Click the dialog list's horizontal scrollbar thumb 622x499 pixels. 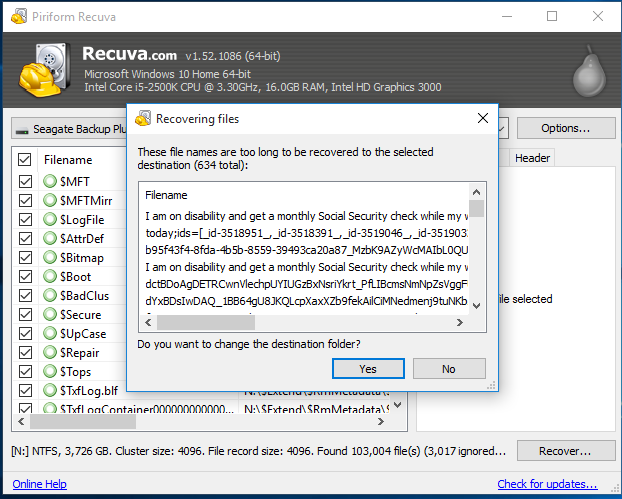(x=206, y=322)
